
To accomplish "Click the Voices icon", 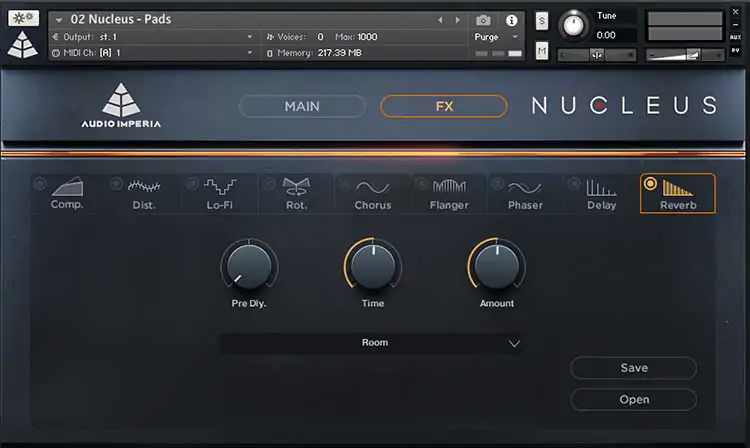I will [270, 37].
